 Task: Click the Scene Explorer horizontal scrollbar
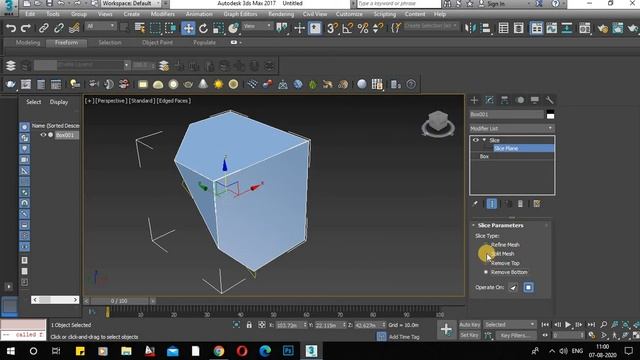(x=55, y=300)
